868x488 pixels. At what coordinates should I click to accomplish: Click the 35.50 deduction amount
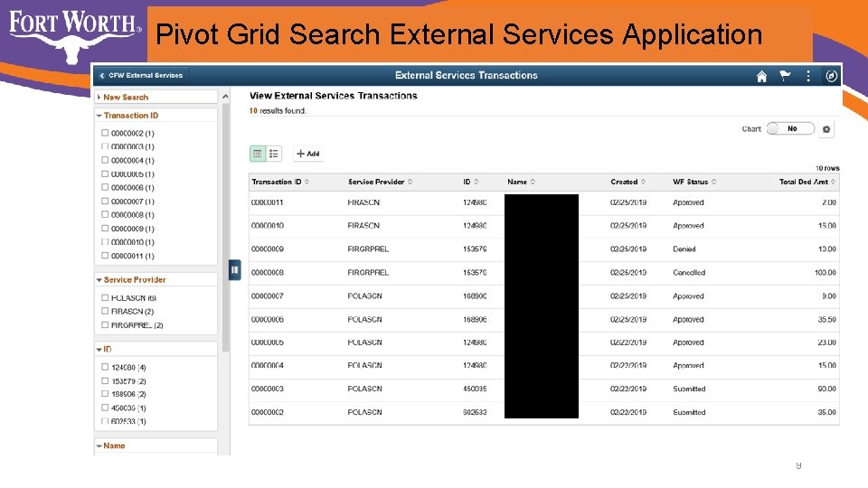pos(826,319)
